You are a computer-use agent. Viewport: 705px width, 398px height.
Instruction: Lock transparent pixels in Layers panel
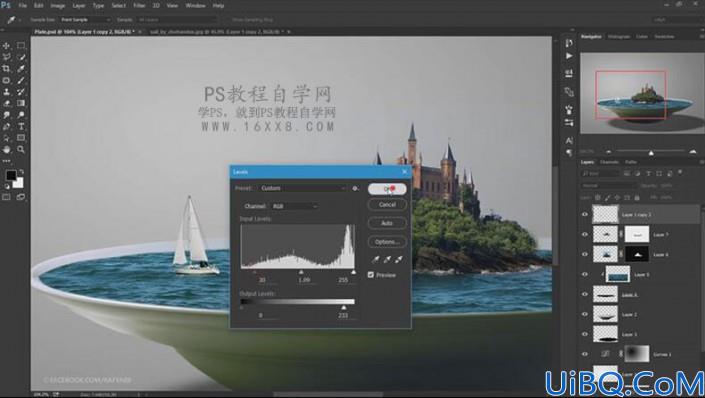pyautogui.click(x=598, y=197)
